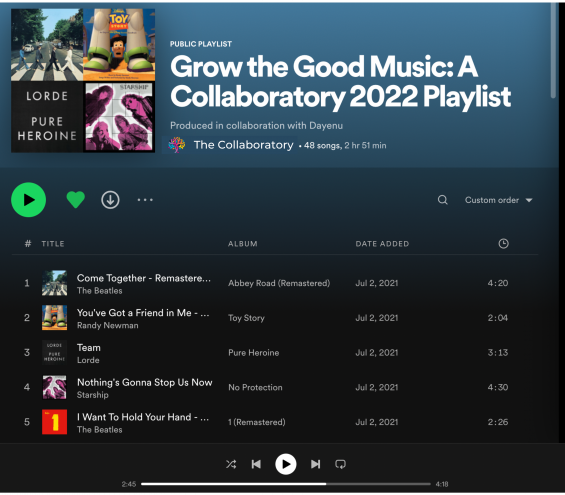Viewport: 565px width, 495px height.
Task: Open The Beatles link under I Want To Hold Your Hand
Action: click(x=100, y=430)
